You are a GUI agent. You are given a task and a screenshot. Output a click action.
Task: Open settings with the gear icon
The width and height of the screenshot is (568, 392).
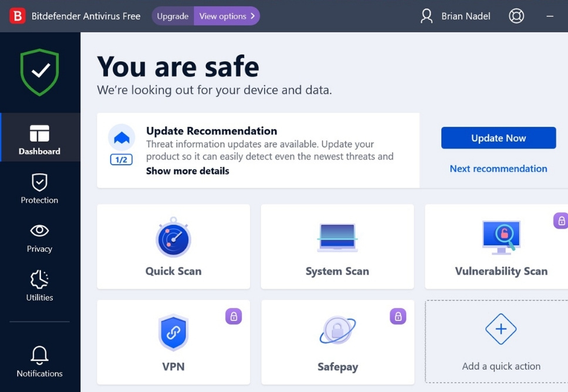coord(516,16)
